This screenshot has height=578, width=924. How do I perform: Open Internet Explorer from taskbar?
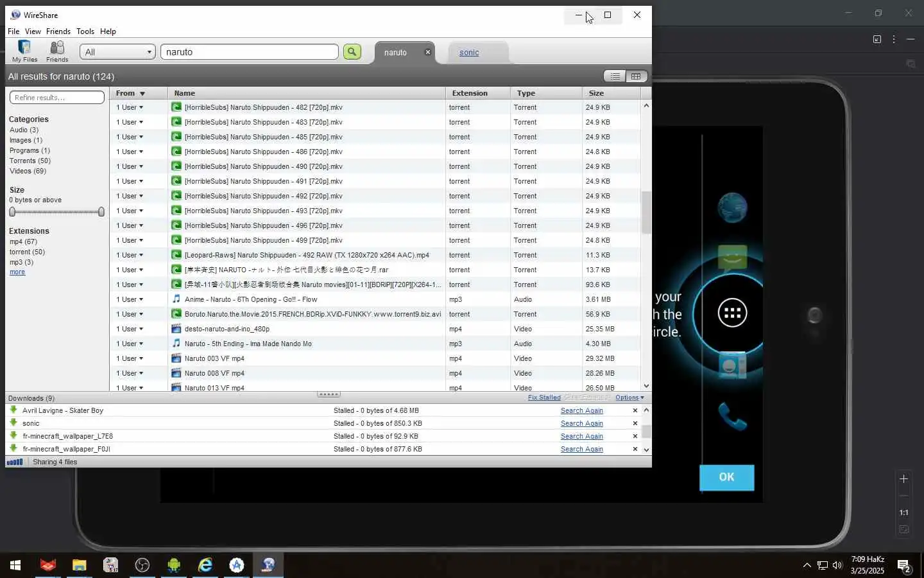[x=205, y=565]
